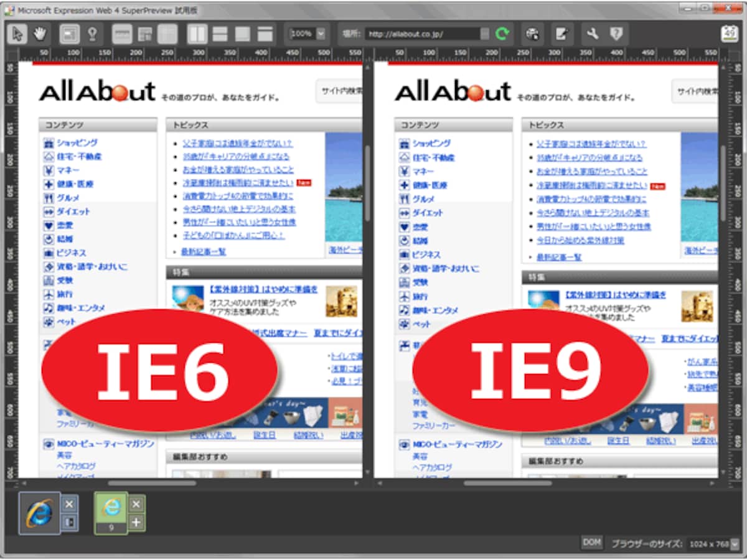Click ダイエット link in IE9 pane

[428, 213]
